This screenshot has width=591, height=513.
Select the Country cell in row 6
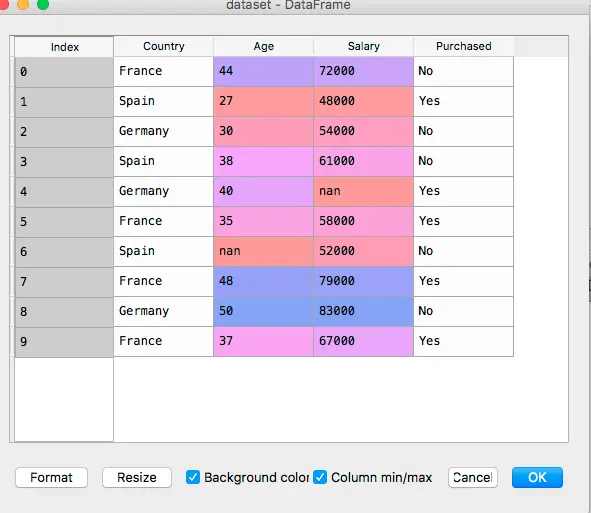tap(164, 251)
